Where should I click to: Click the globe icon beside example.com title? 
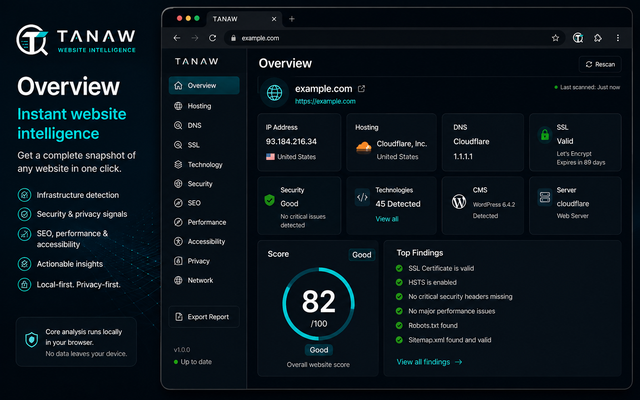(274, 93)
